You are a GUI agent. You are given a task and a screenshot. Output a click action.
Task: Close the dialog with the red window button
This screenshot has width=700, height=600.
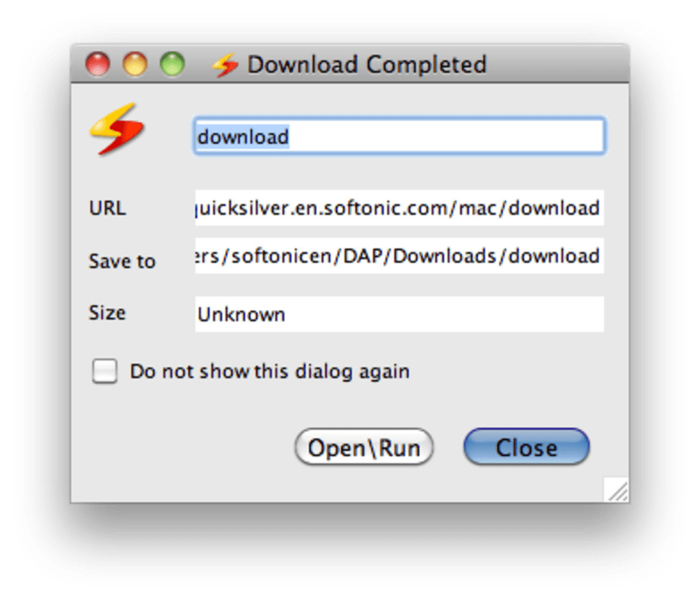[x=97, y=64]
